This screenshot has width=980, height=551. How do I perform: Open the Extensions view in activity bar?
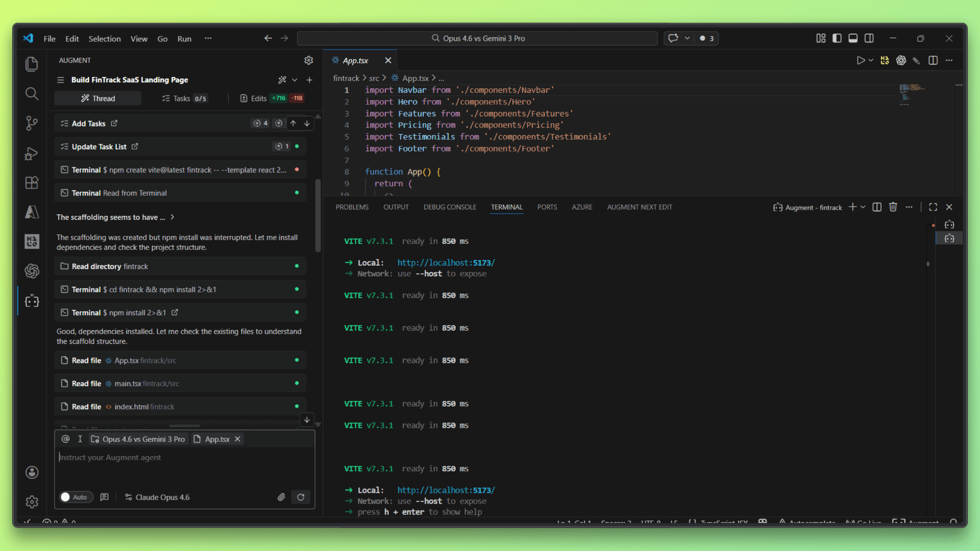point(32,183)
